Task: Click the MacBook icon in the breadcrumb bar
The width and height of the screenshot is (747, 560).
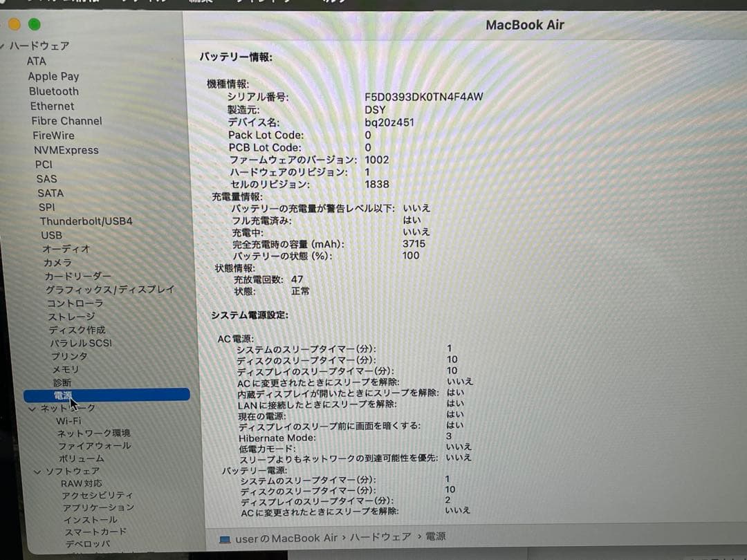Action: [x=223, y=536]
